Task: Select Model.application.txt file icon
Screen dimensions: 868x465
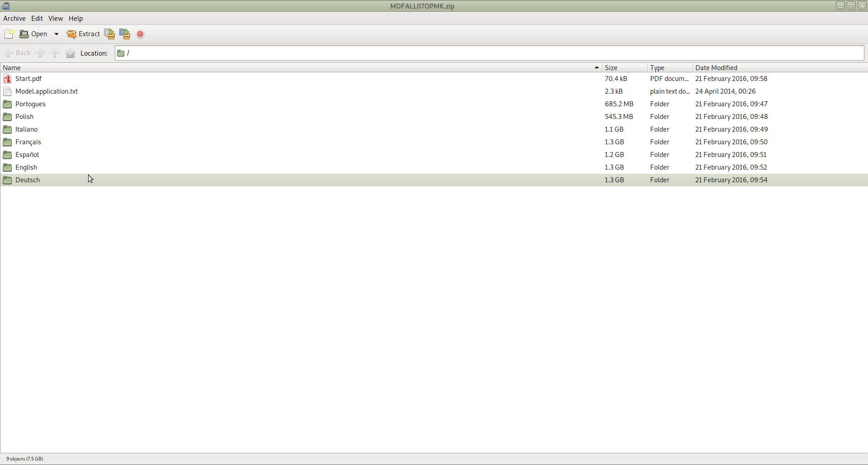Action: [7, 91]
